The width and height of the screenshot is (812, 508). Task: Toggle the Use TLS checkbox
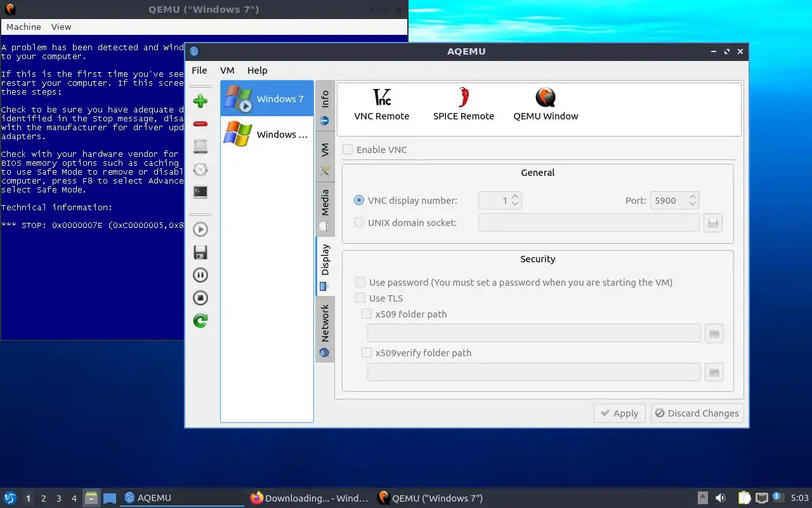(x=360, y=298)
